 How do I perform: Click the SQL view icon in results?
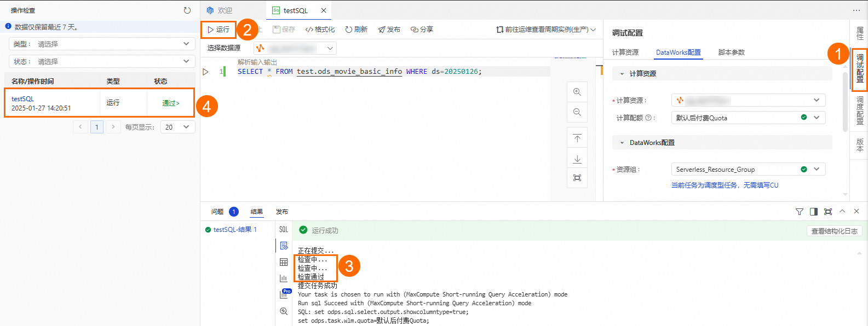[x=284, y=230]
